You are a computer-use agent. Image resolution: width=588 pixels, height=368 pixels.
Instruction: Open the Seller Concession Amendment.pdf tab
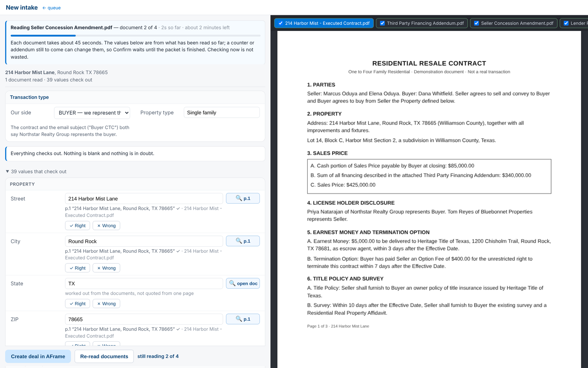click(514, 23)
